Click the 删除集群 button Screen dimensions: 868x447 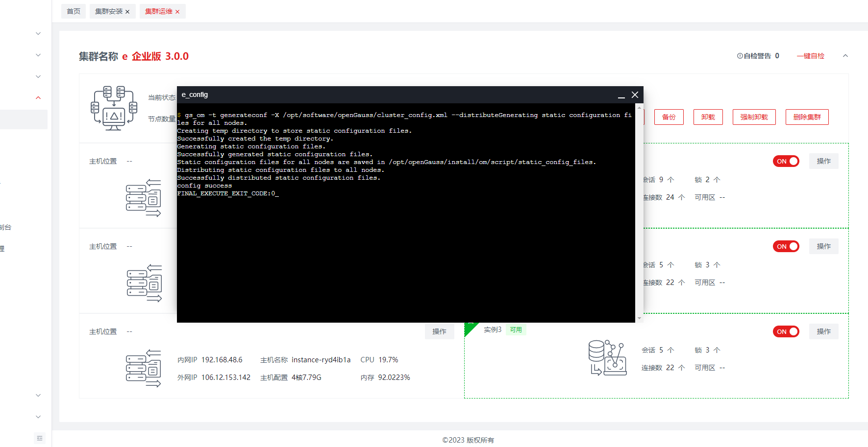click(x=807, y=117)
